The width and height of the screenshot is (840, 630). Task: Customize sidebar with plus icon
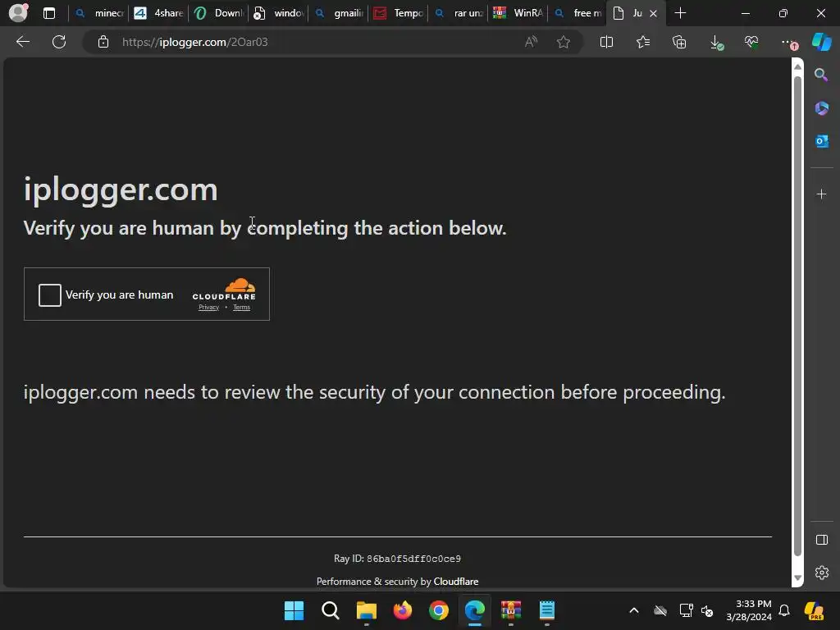coord(821,194)
